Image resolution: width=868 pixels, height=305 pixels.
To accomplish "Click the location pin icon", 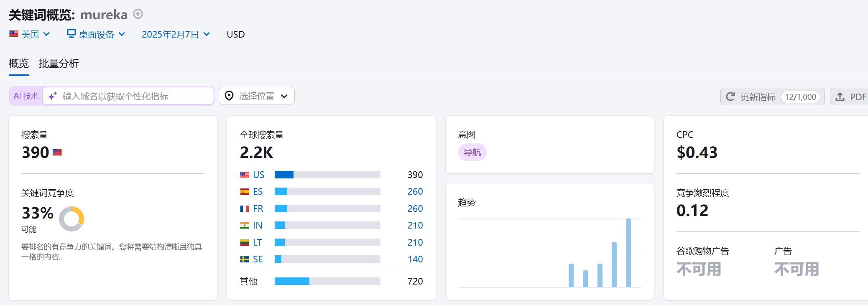I will tap(229, 96).
